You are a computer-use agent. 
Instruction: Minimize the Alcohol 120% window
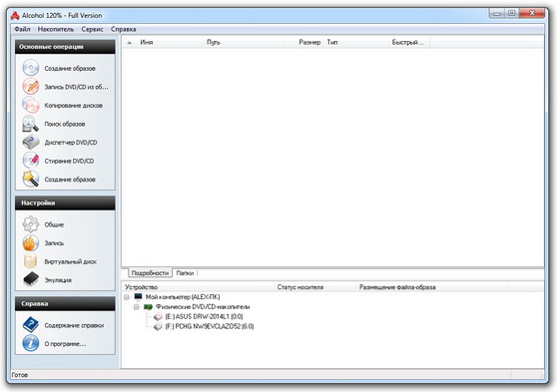click(497, 14)
